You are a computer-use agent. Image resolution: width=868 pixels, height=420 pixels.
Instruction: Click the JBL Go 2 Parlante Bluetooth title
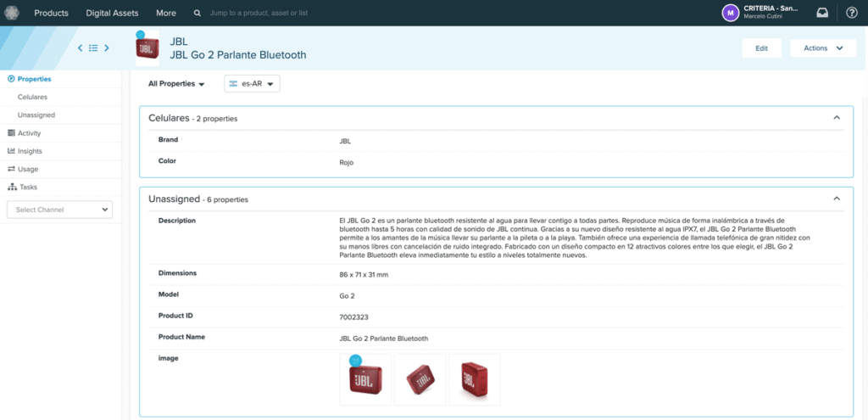pyautogui.click(x=238, y=55)
